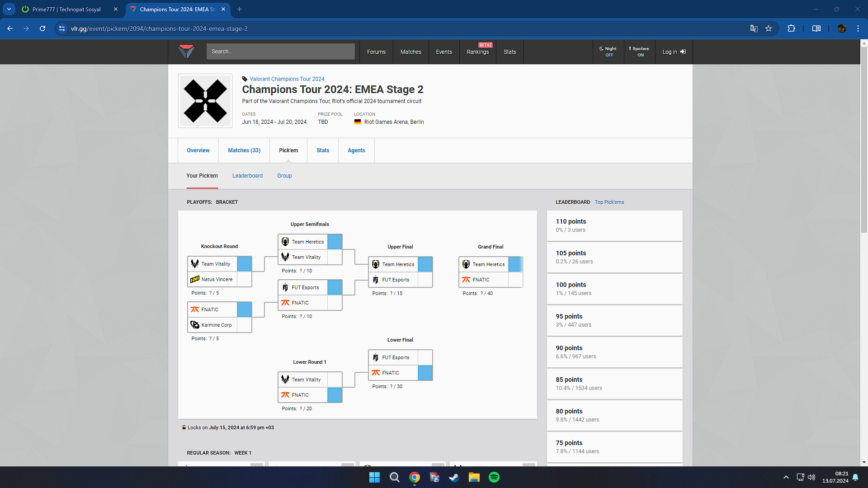The height and width of the screenshot is (488, 868).
Task: Expand the system tray hidden icons
Action: pyautogui.click(x=786, y=477)
